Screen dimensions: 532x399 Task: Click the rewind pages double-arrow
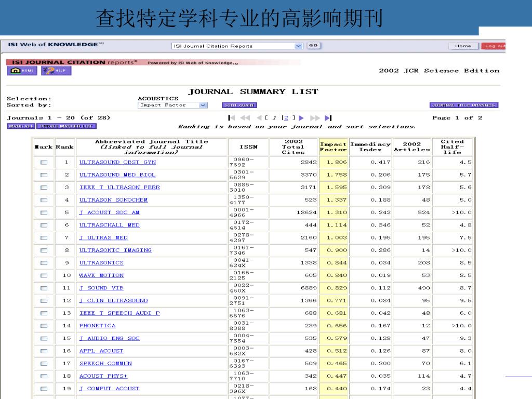pyautogui.click(x=245, y=118)
